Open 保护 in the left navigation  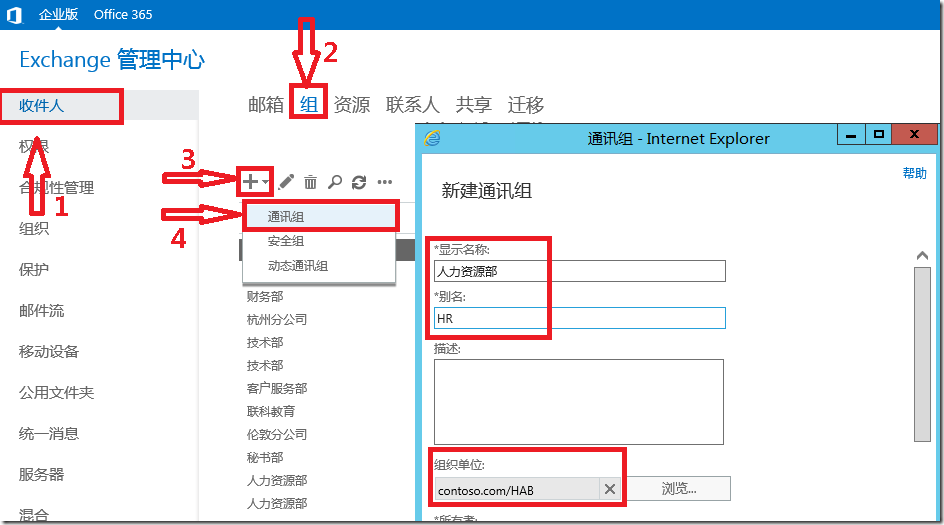(34, 270)
